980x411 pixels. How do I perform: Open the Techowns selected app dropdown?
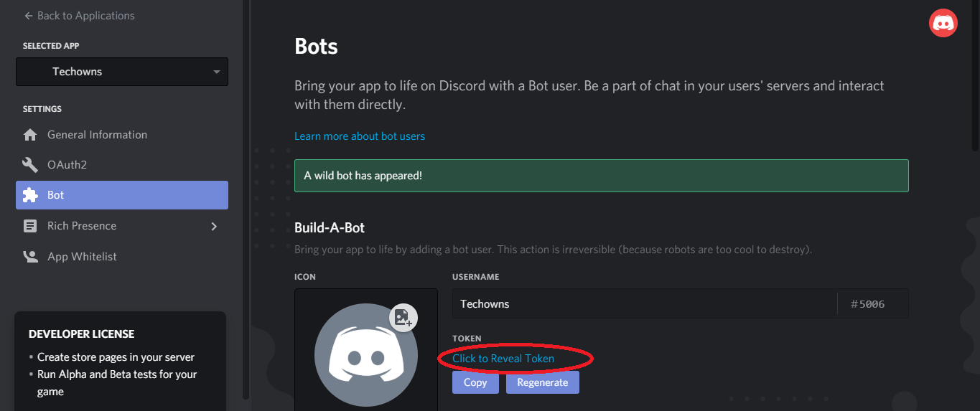122,72
